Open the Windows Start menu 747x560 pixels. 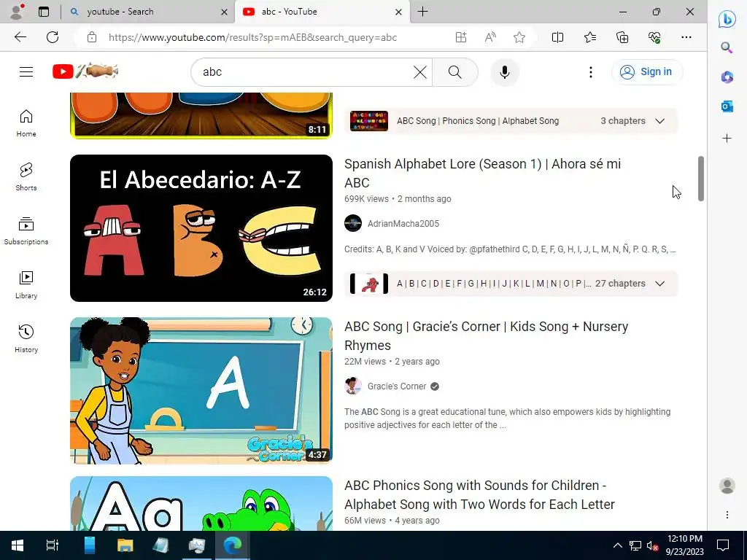pyautogui.click(x=18, y=545)
